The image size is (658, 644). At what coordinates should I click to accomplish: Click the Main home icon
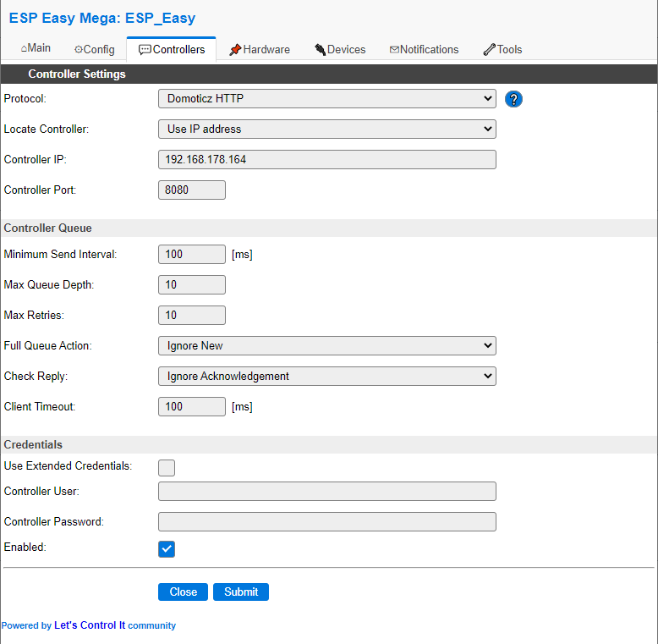point(24,48)
